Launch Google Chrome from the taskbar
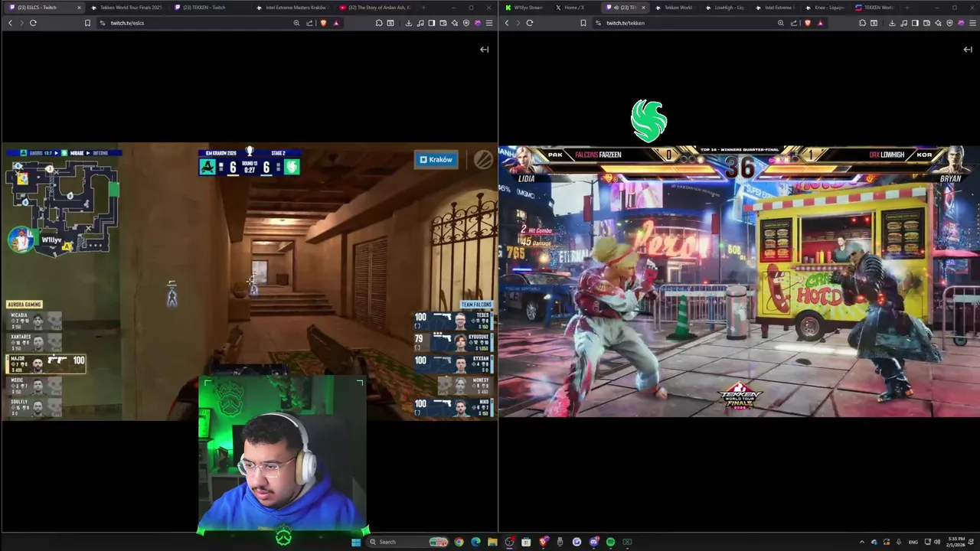This screenshot has height=551, width=980. click(x=459, y=542)
